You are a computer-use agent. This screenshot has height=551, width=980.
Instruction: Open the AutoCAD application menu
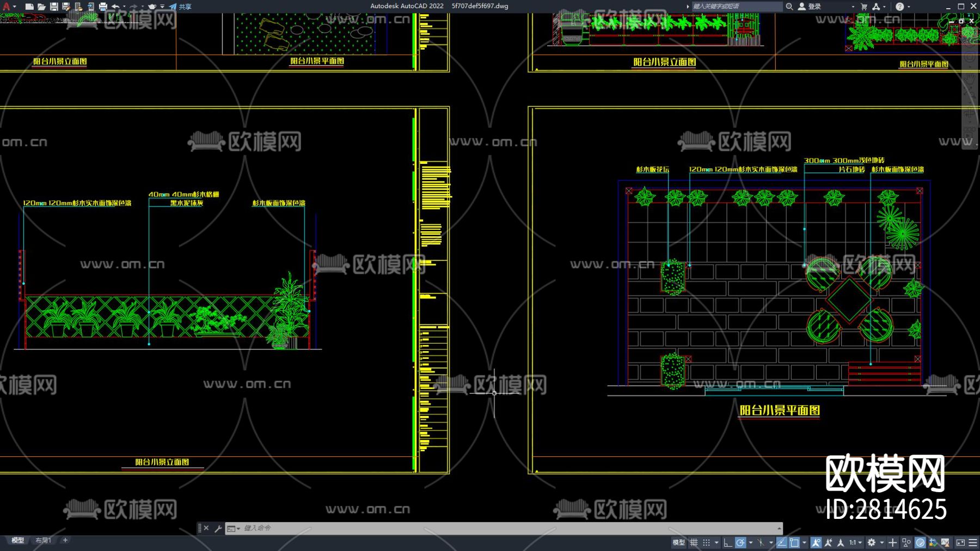tap(7, 7)
